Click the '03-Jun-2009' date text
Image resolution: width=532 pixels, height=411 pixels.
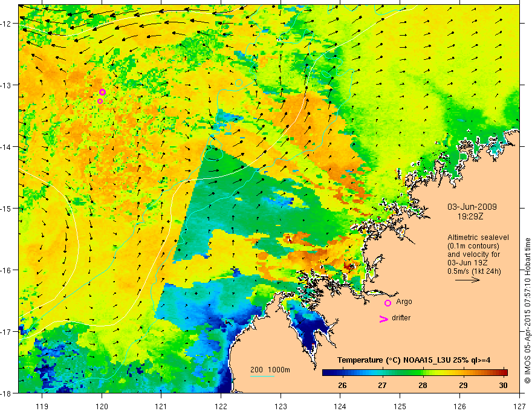tap(472, 207)
